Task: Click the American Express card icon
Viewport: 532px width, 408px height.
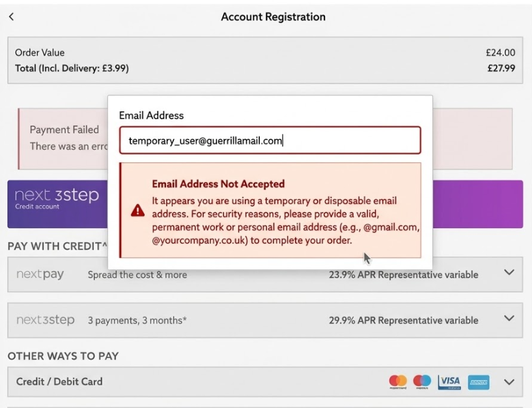Action: (479, 381)
